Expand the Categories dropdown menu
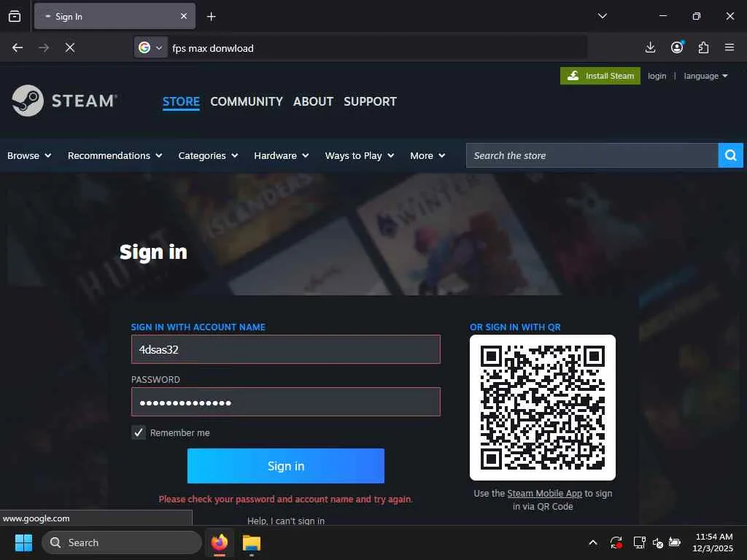 (208, 156)
